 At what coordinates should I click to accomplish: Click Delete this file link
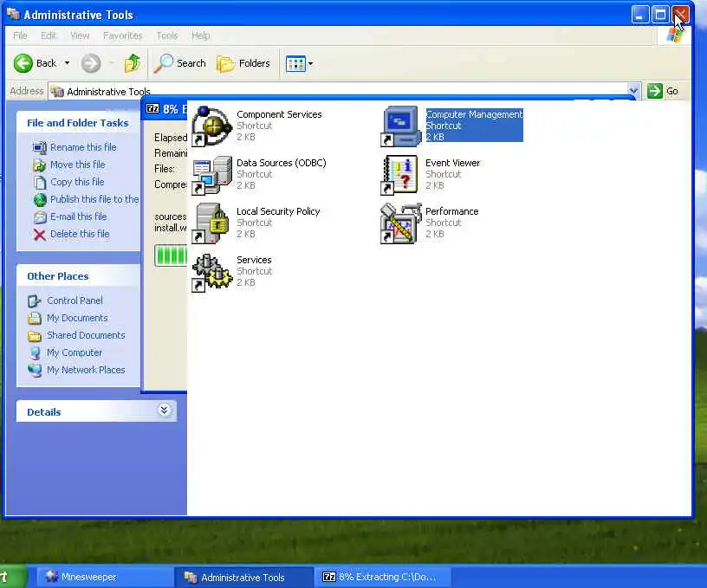[80, 234]
